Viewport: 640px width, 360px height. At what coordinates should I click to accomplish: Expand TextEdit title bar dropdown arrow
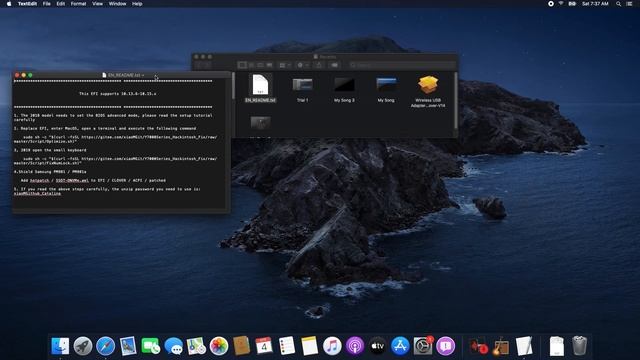tap(143, 75)
